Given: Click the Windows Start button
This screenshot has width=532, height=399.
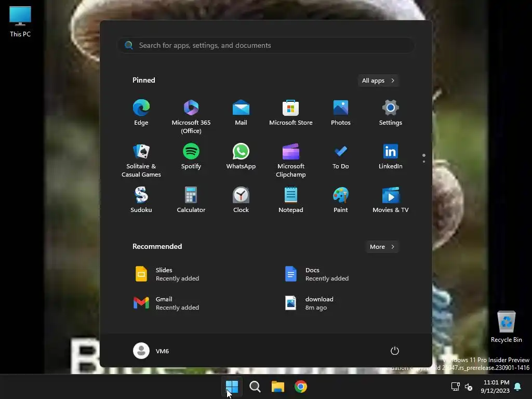Looking at the screenshot, I should 232,387.
